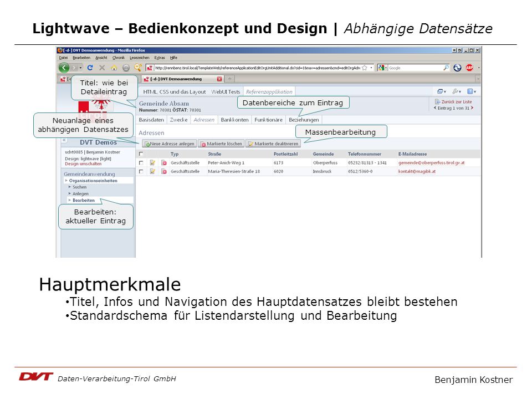
Task: Go to the browser home page icon
Action: pyautogui.click(x=114, y=68)
